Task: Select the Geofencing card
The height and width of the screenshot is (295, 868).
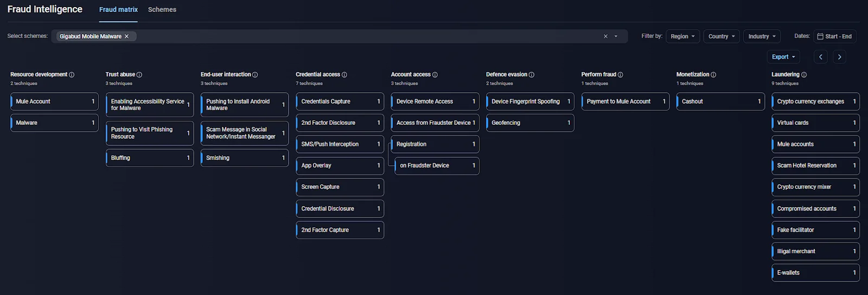Action: pos(530,123)
